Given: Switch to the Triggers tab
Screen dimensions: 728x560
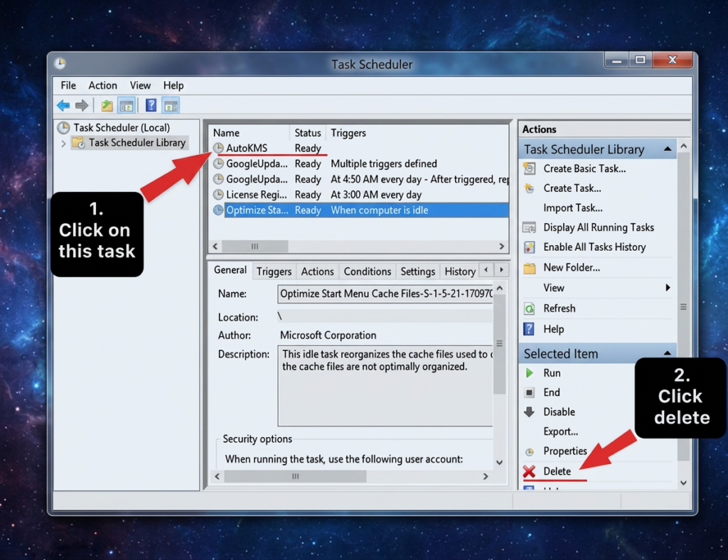Looking at the screenshot, I should click(274, 271).
